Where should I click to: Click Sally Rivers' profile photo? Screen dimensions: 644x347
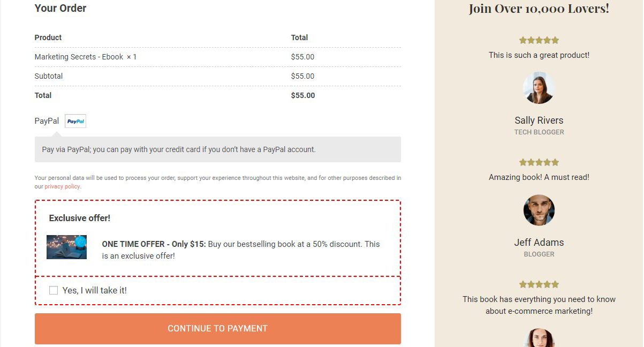coord(539,88)
